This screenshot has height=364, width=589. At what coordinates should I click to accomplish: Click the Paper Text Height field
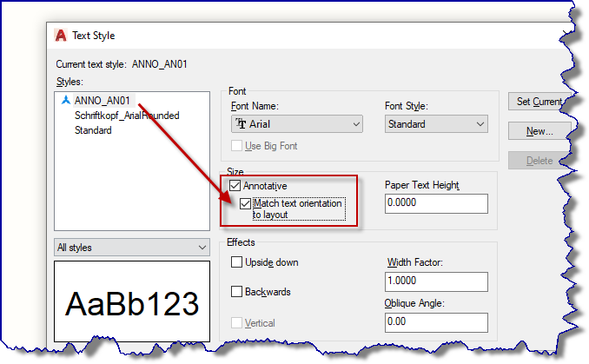click(436, 203)
